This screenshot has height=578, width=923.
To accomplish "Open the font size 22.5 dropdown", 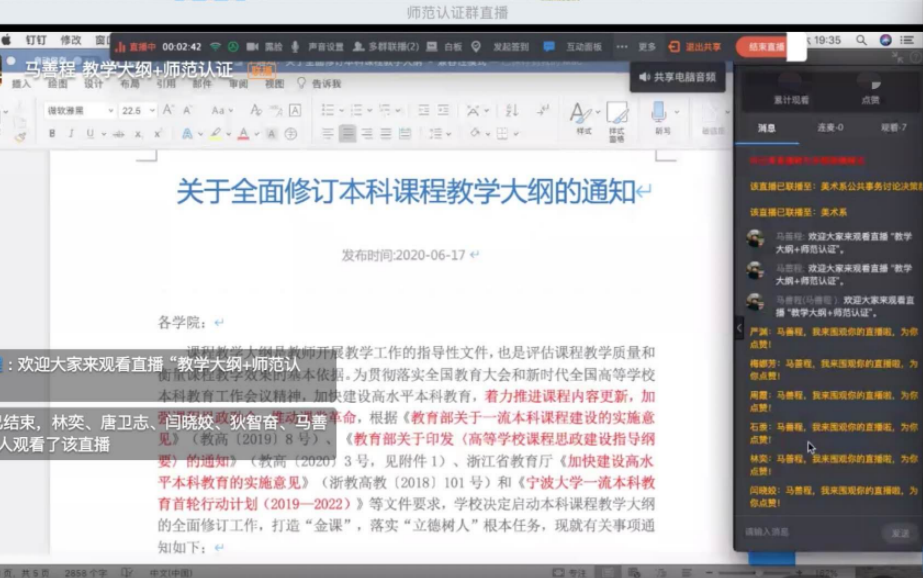I will pyautogui.click(x=135, y=110).
